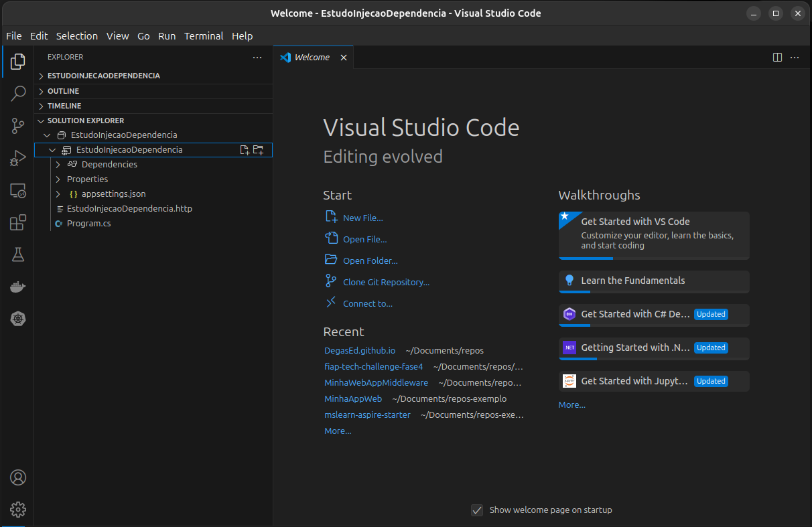Open the Go menu

pos(143,36)
